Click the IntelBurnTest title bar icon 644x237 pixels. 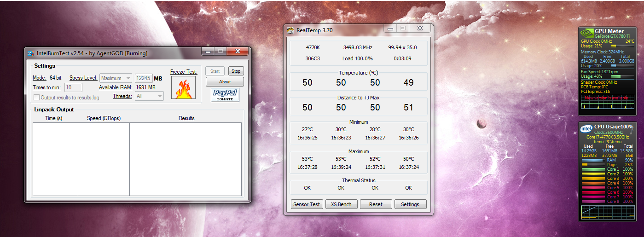pos(30,53)
